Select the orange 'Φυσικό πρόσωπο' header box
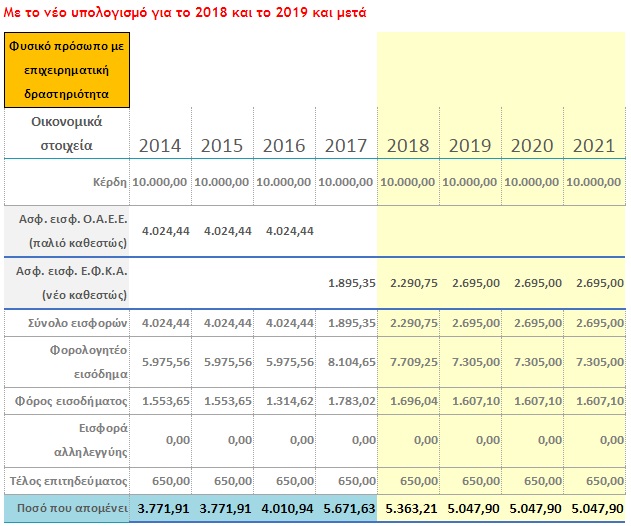 (x=67, y=70)
